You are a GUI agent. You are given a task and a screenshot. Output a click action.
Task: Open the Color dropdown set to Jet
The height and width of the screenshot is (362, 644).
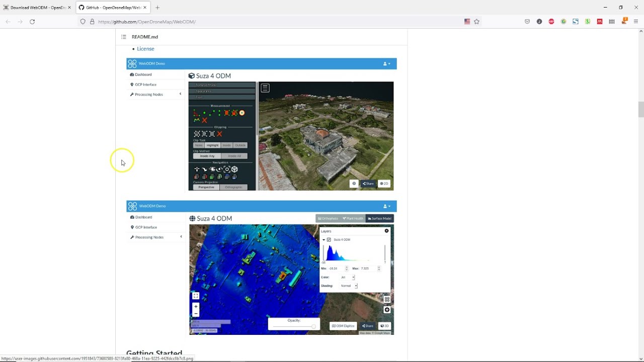(348, 277)
